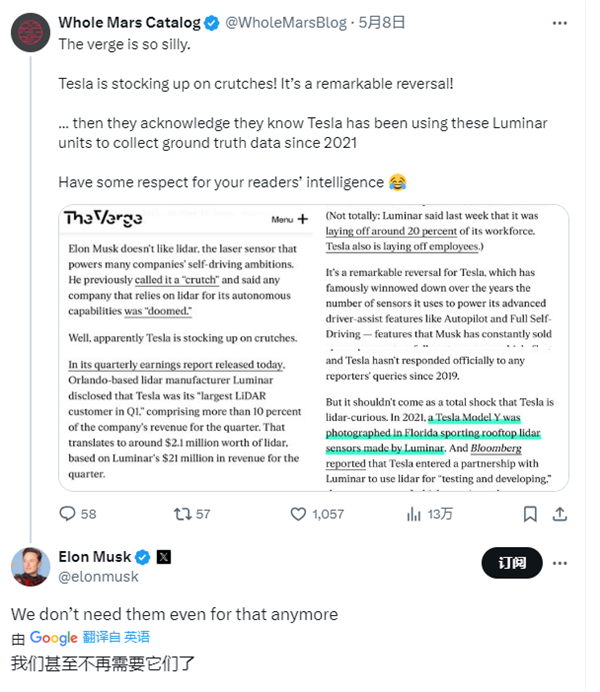Open Elon Musk's profile picture

click(31, 566)
